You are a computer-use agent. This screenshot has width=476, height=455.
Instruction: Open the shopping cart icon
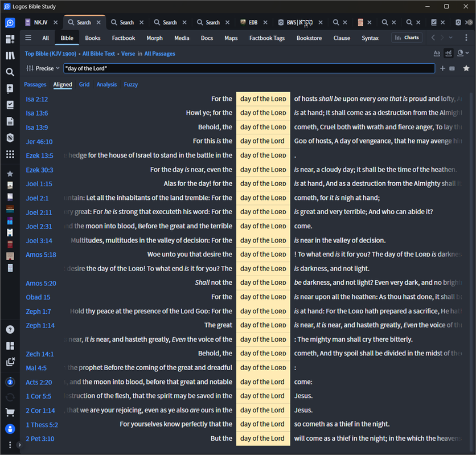coord(10,412)
